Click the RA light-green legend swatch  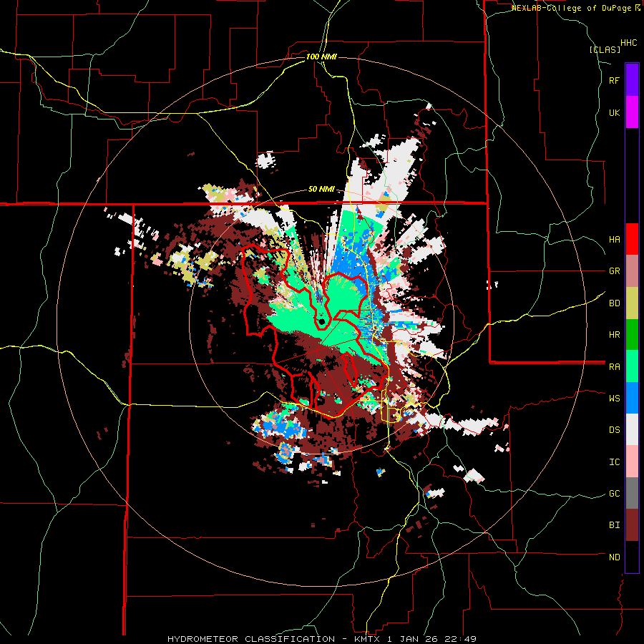coord(632,366)
